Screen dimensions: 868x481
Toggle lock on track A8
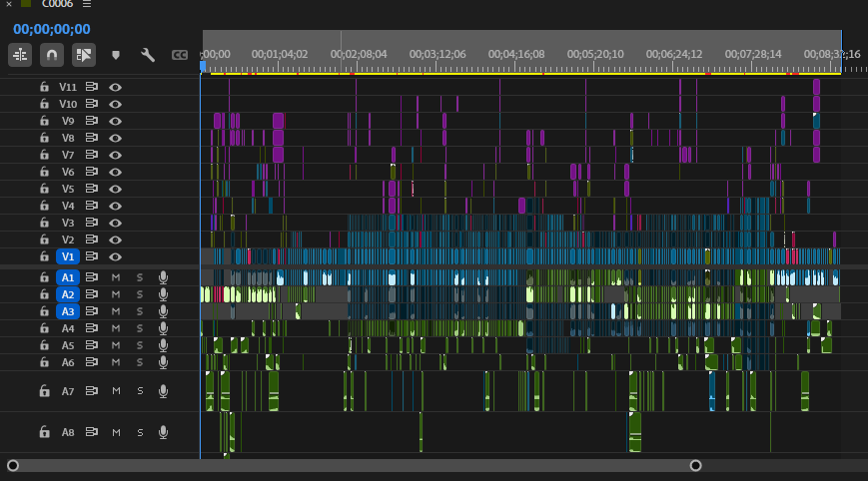coord(44,432)
